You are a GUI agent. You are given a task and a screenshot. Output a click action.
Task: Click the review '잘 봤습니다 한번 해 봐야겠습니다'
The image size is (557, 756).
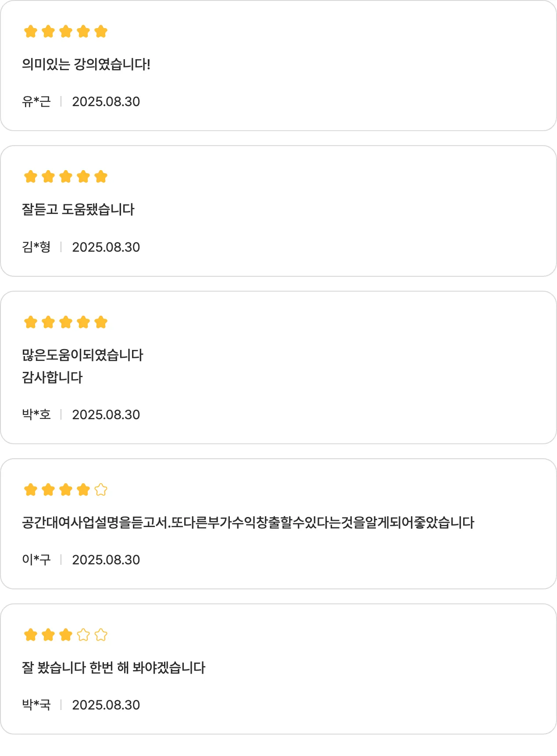114,667
